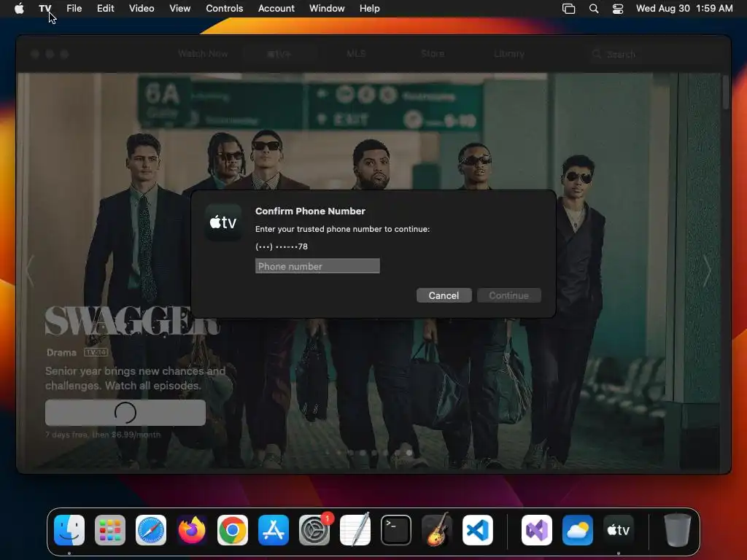The width and height of the screenshot is (747, 560).
Task: Open the Video menu
Action: coord(142,8)
